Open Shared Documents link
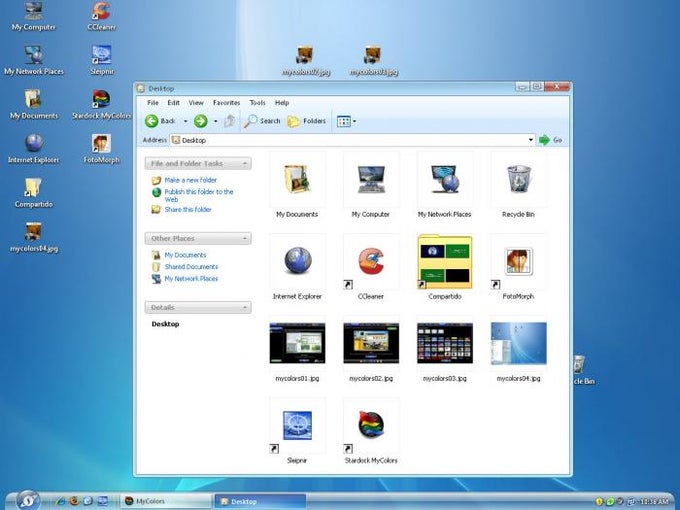The height and width of the screenshot is (510, 680). [191, 267]
